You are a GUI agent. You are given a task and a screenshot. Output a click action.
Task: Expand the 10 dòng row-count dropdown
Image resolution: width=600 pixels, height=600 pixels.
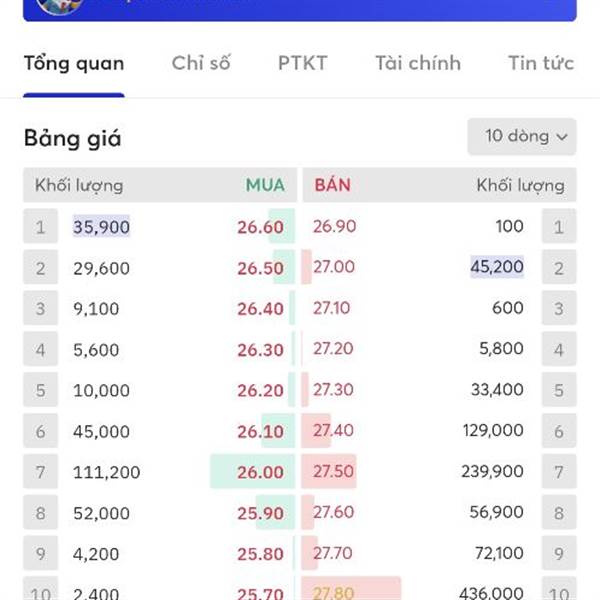pyautogui.click(x=522, y=136)
